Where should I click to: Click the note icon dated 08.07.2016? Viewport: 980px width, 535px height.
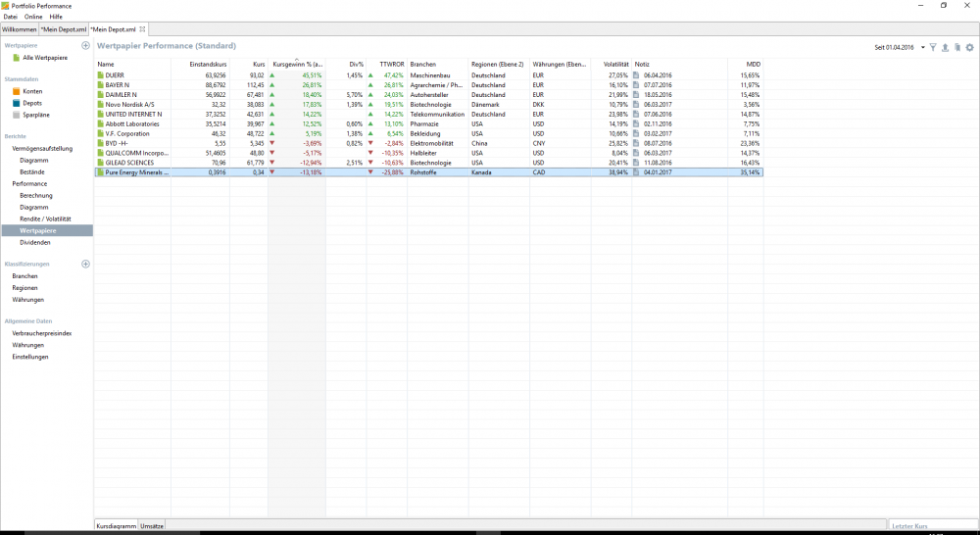[x=636, y=143]
